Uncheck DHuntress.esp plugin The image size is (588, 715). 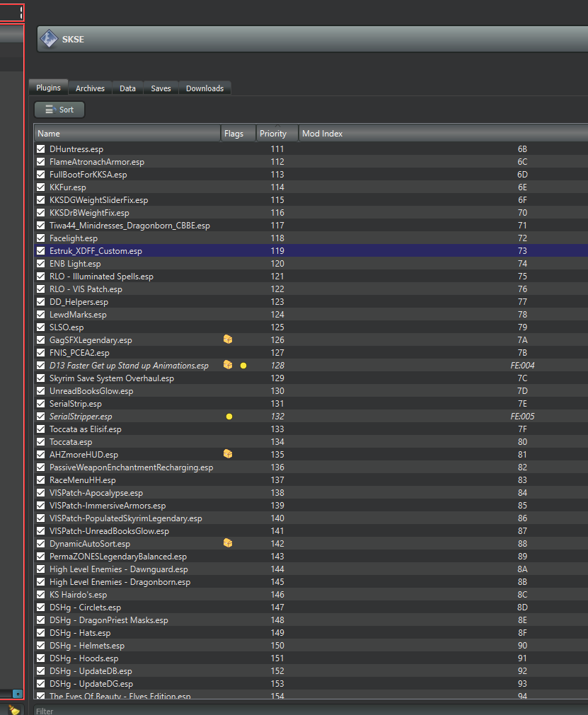click(x=40, y=149)
